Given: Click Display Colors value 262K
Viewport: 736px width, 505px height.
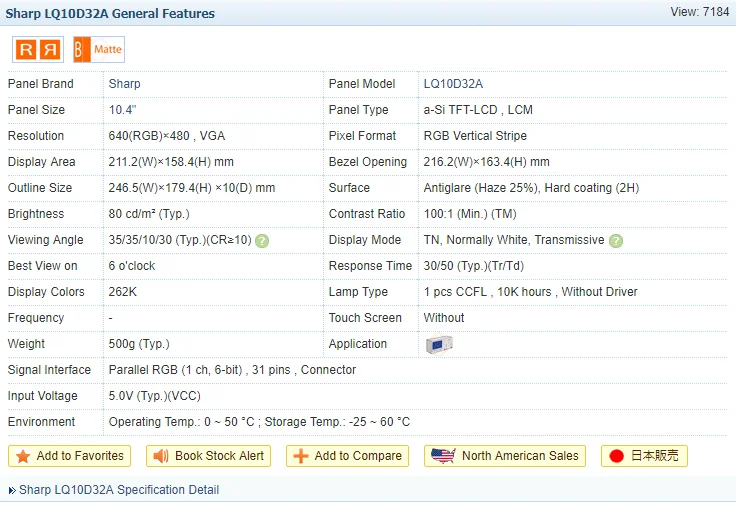Looking at the screenshot, I should click(123, 292).
